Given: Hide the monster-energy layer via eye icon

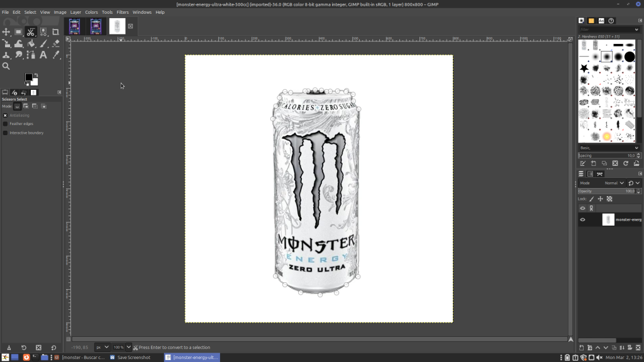Looking at the screenshot, I should [x=582, y=219].
